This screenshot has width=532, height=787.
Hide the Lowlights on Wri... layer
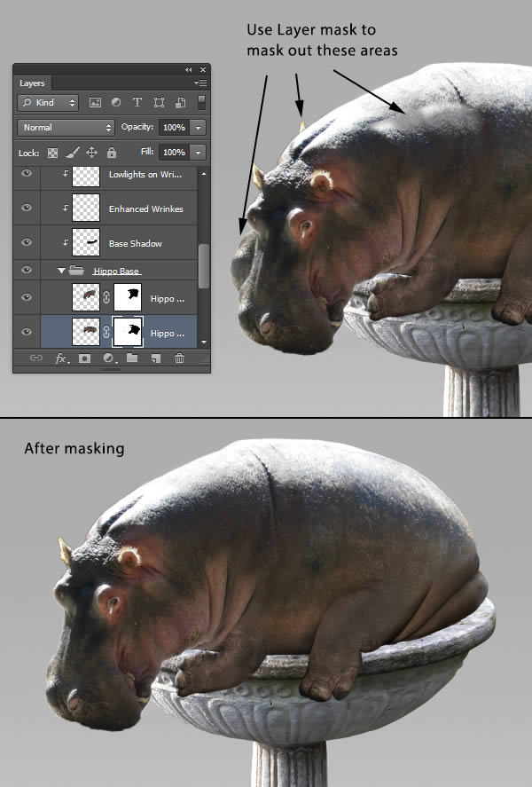(27, 173)
